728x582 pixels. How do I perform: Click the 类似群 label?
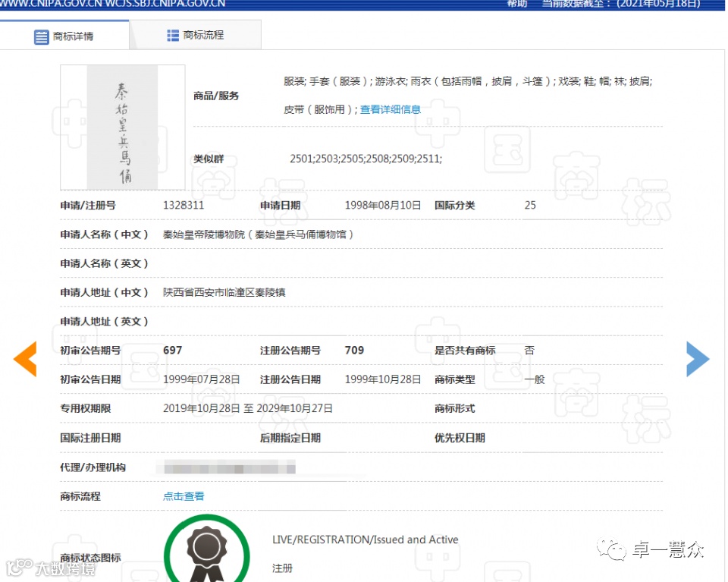(x=209, y=159)
